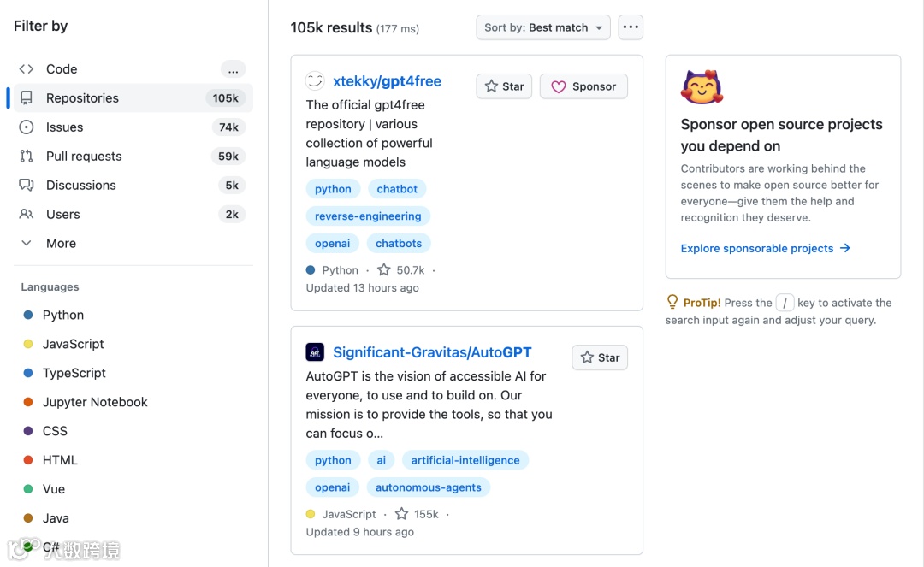Screen dimensions: 924x567
Task: Click the ProTip lightbulb icon
Action: coord(672,302)
